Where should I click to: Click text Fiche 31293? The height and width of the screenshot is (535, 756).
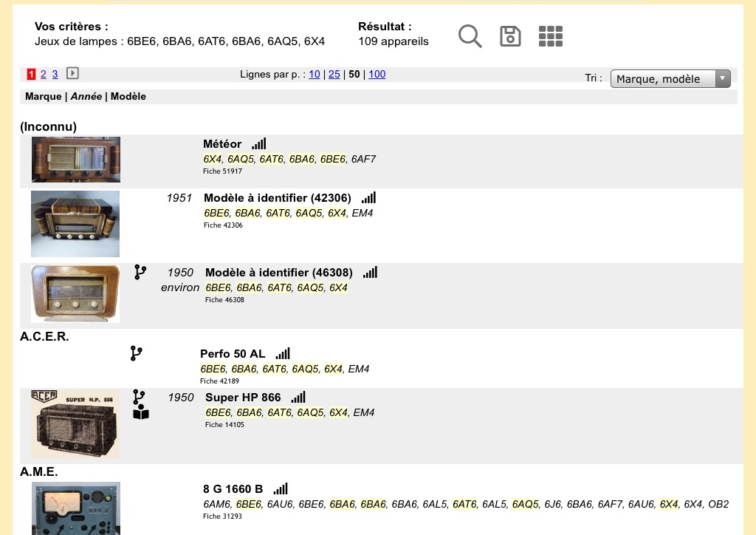[x=222, y=517]
